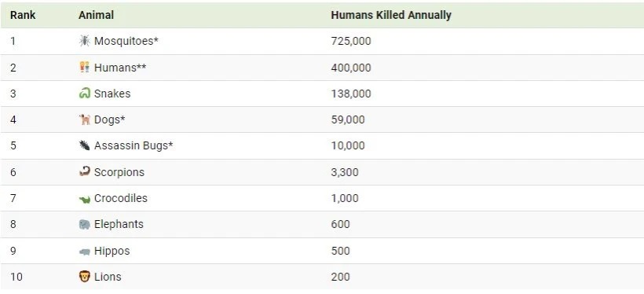This screenshot has height=294, width=644.
Task: Click the people icon next to Humans
Action: pos(85,67)
